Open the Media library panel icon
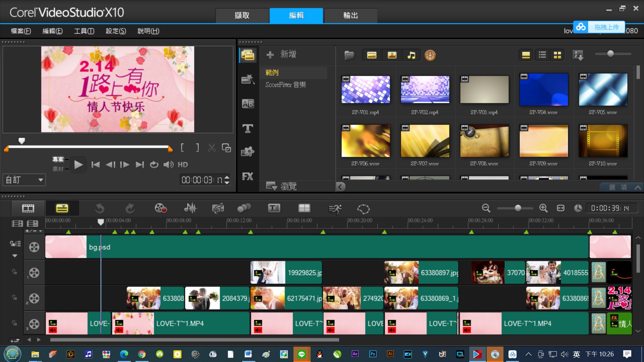 point(248,55)
